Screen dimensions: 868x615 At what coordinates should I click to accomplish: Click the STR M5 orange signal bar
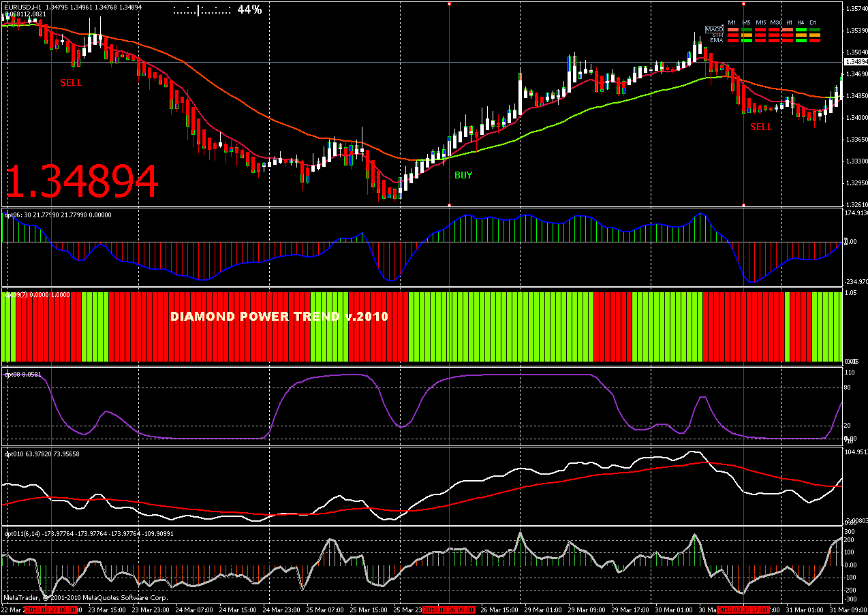click(x=747, y=35)
